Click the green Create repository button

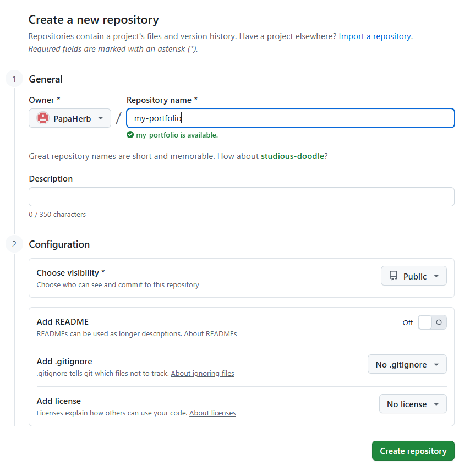tap(413, 451)
